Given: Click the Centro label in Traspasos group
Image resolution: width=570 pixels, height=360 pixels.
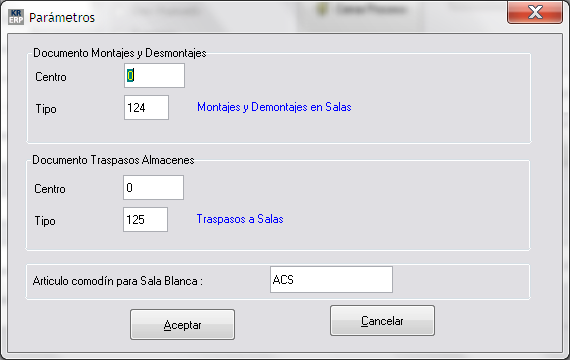Looking at the screenshot, I should [x=50, y=189].
